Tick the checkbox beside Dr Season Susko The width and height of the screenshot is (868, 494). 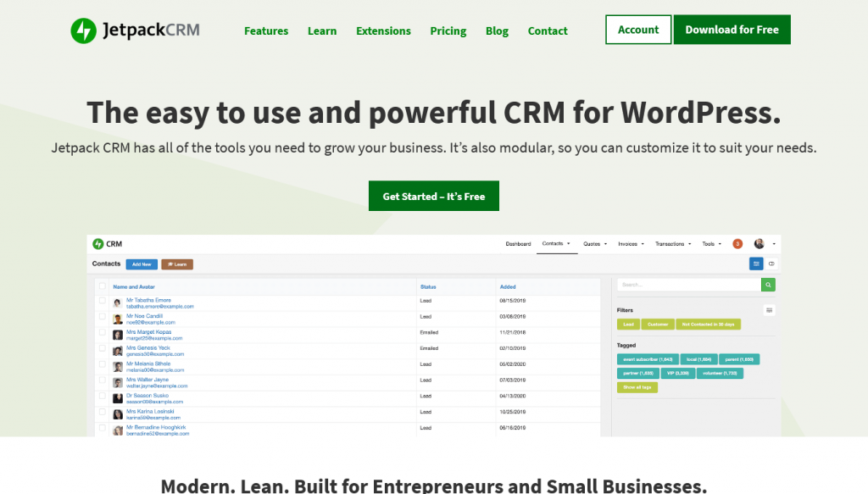coord(103,396)
